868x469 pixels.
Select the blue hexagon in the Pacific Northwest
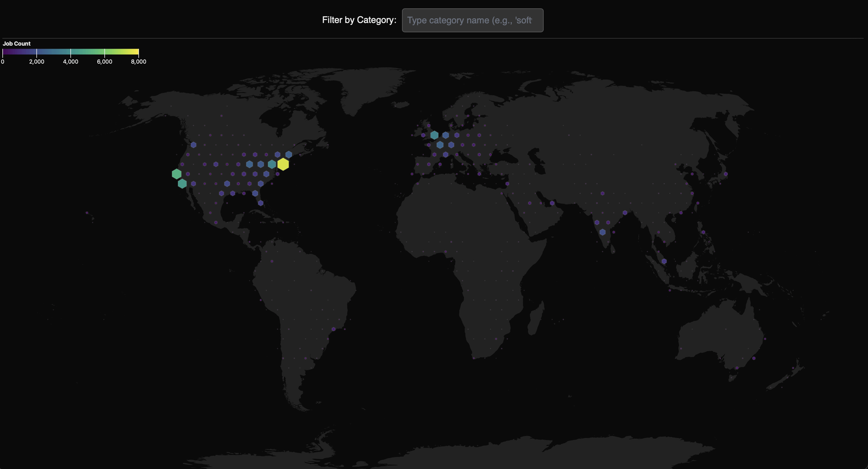(x=193, y=145)
